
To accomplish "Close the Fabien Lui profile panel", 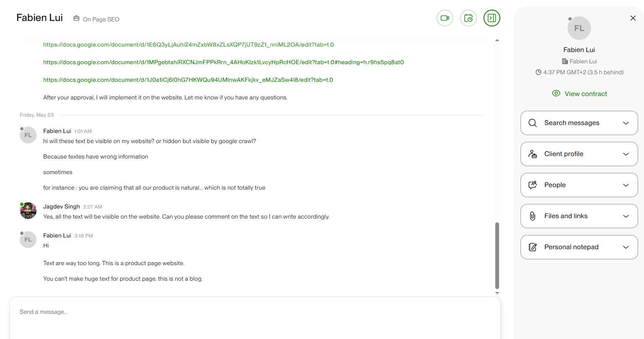I will point(633,18).
